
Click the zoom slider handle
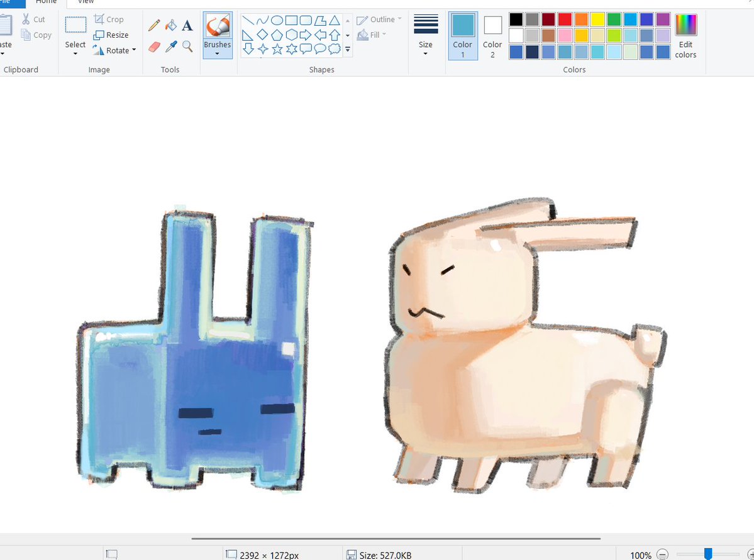pos(708,554)
